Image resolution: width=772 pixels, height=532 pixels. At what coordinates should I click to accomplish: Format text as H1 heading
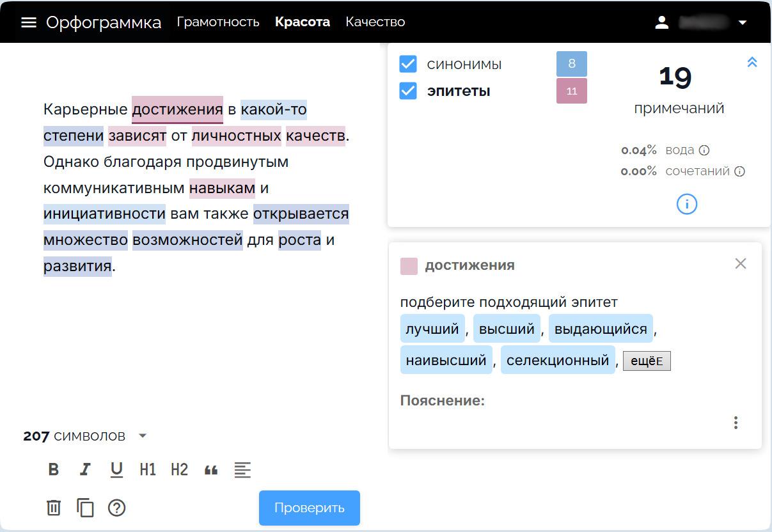(x=148, y=469)
